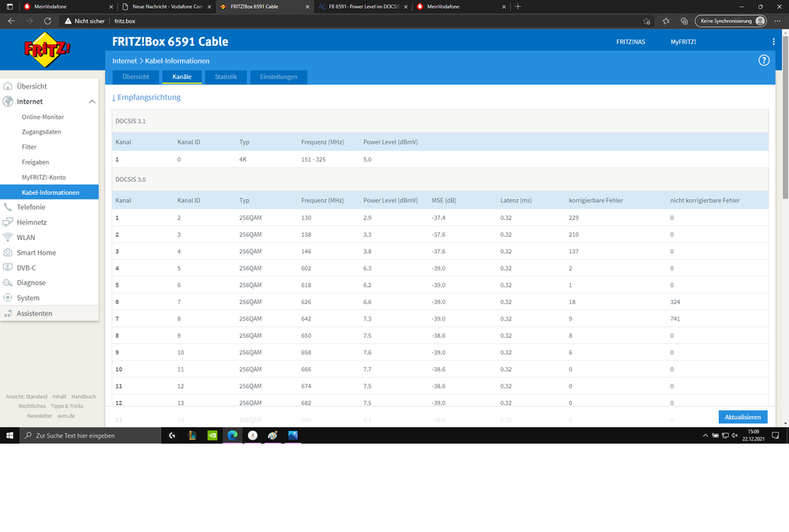Viewport: 789px width, 532px height.
Task: Switch to 'Neue Nachricht - Vodafone' browser tab
Action: [167, 6]
